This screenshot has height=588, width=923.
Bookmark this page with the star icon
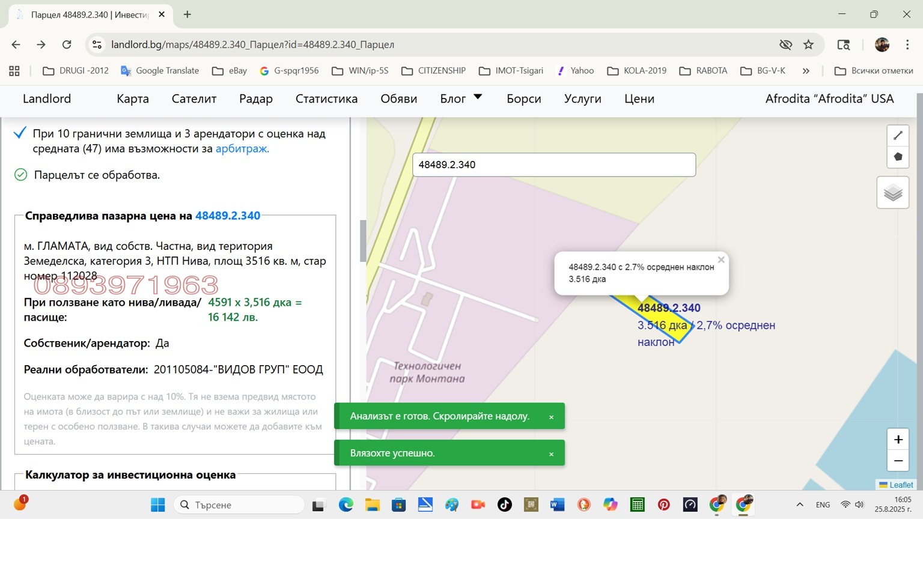pos(808,44)
